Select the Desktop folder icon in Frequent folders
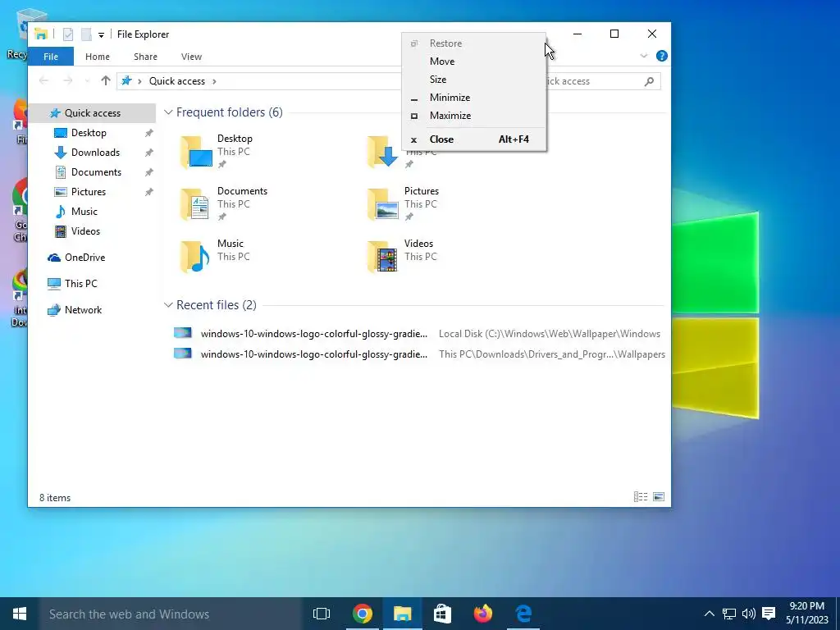 click(x=196, y=152)
